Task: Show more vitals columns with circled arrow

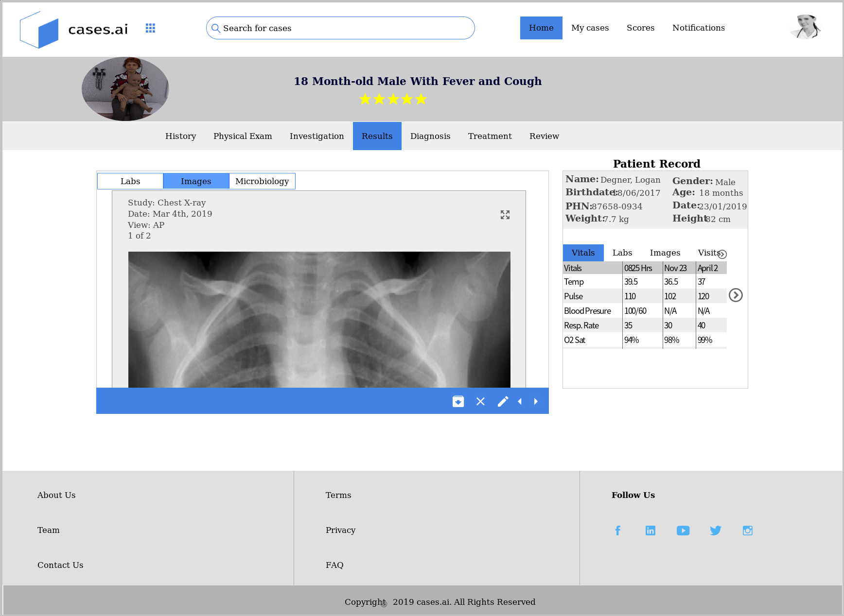Action: point(736,295)
